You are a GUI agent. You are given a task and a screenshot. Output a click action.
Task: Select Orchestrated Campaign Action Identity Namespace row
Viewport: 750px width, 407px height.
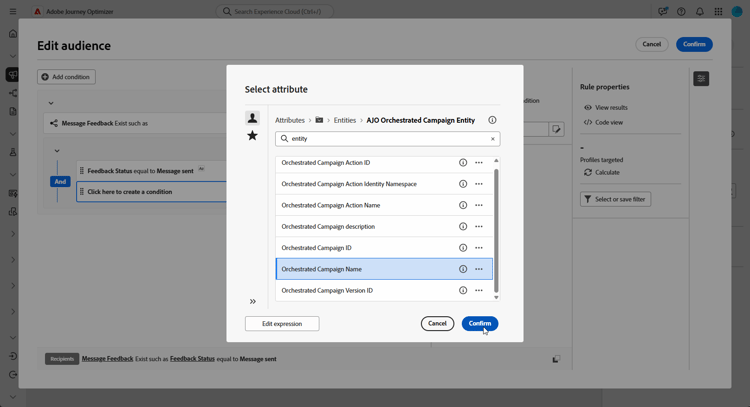tap(384, 184)
